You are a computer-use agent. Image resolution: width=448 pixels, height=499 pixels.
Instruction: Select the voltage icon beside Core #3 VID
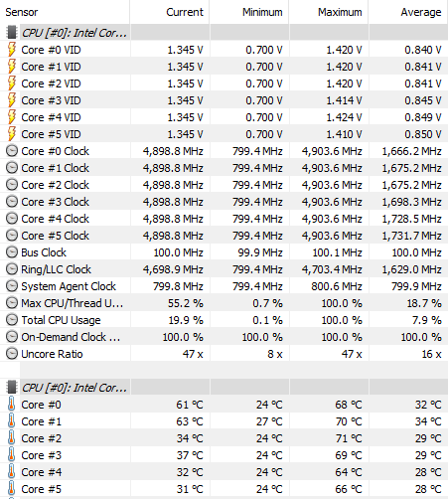click(12, 100)
